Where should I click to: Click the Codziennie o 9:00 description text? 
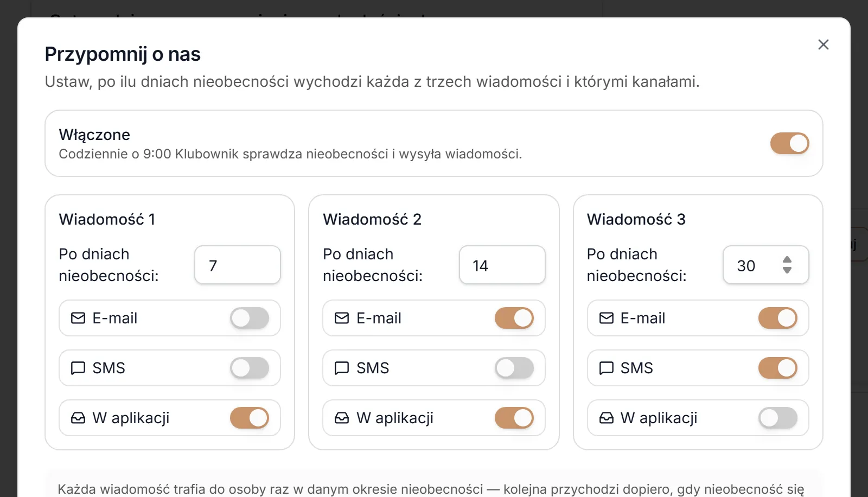click(290, 154)
